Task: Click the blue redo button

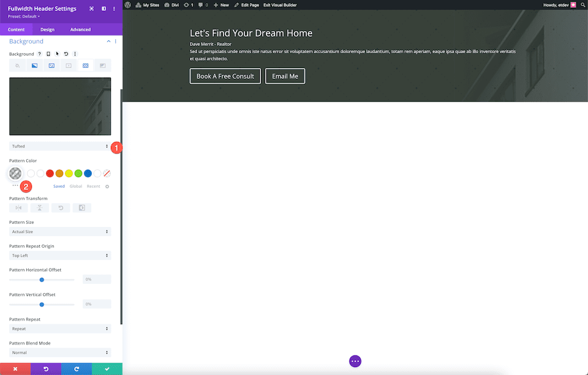Action: click(x=77, y=369)
